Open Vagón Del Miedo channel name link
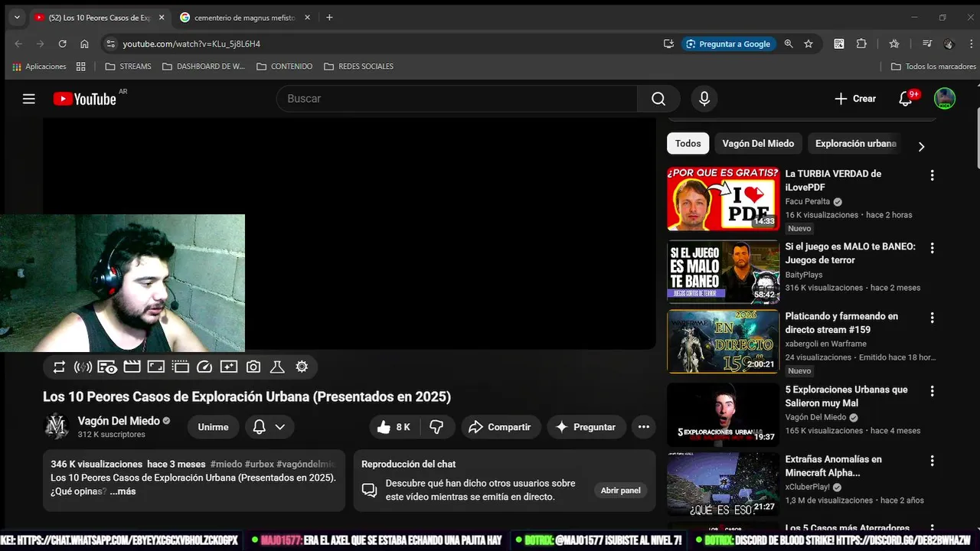Image resolution: width=980 pixels, height=551 pixels. 119,421
